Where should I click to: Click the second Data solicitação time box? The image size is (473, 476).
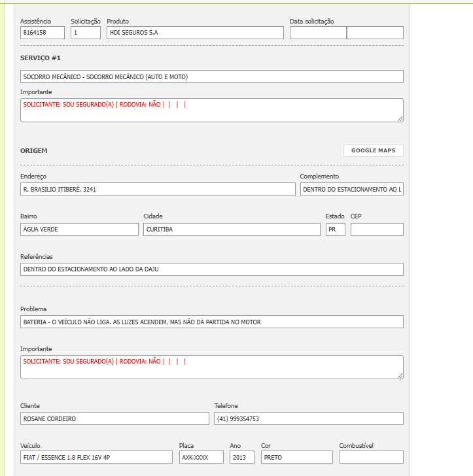[x=375, y=33]
